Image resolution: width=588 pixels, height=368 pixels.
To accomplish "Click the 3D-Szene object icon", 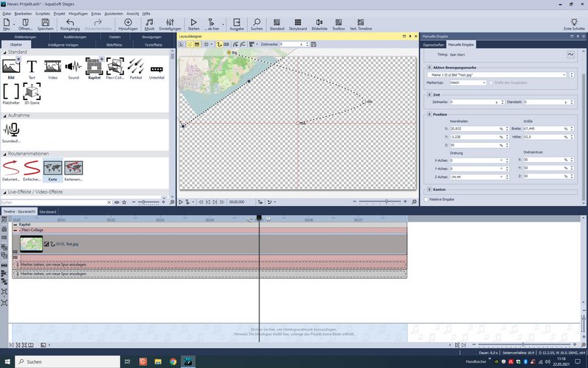I will coord(32,92).
